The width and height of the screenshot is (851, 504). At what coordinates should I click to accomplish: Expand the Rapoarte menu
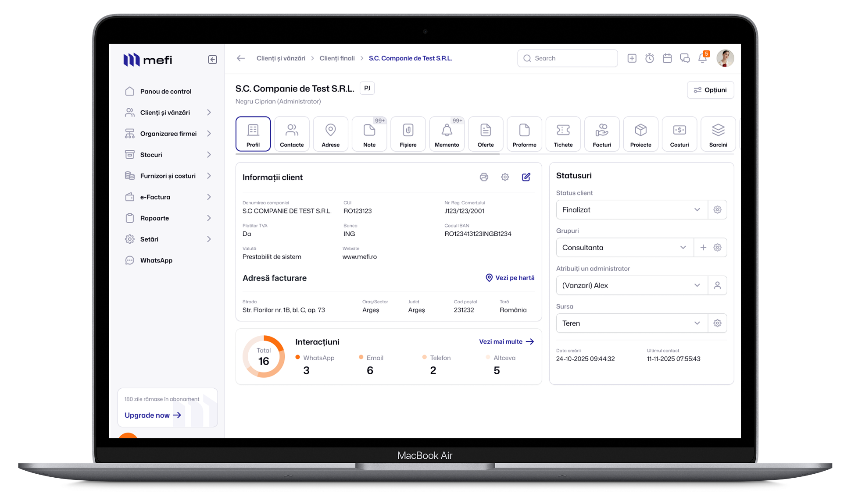coord(168,218)
